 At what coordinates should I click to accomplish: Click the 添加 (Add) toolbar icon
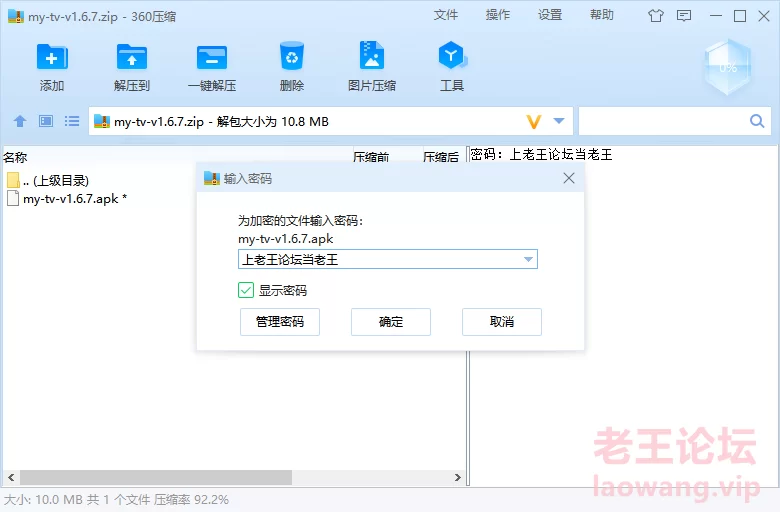pyautogui.click(x=52, y=58)
